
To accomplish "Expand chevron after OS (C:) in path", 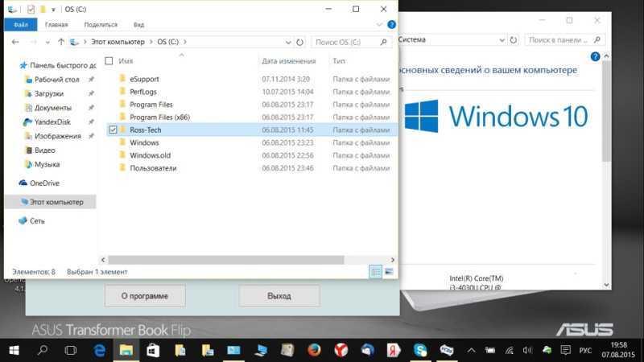I will point(185,42).
